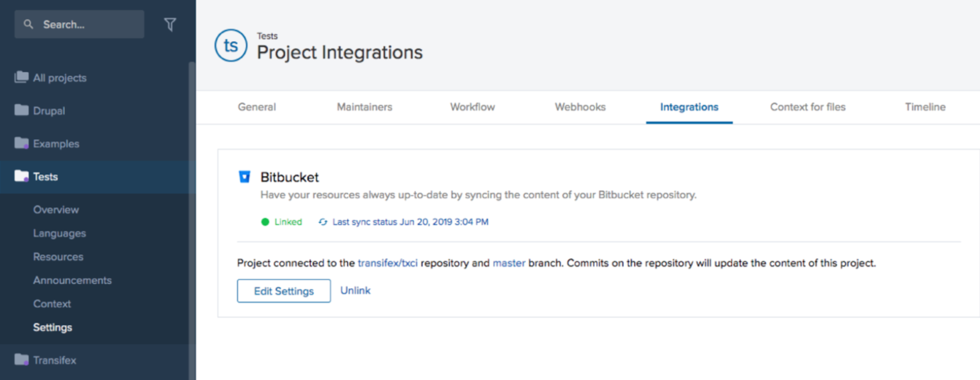Go to Languages under Tests
The height and width of the screenshot is (380, 980).
coord(59,234)
